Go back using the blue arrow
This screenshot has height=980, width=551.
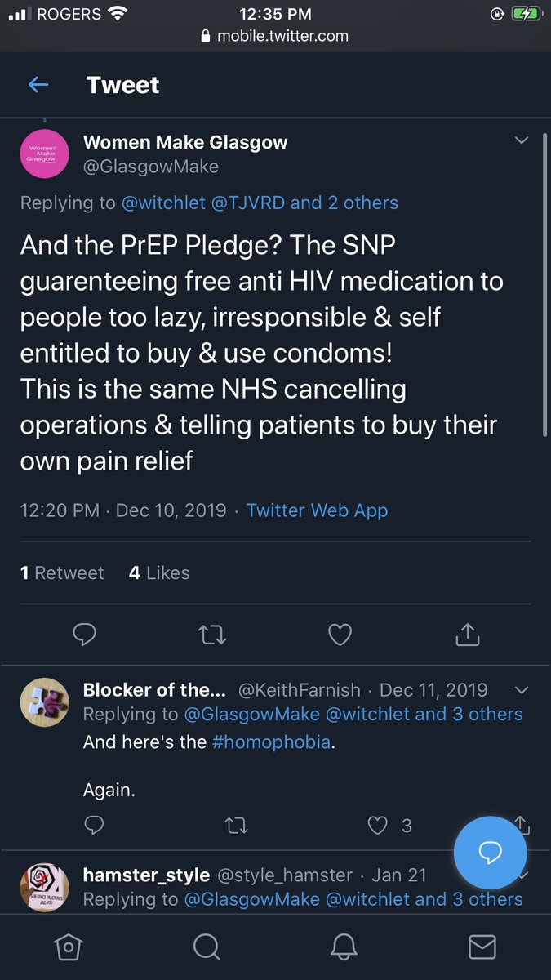pyautogui.click(x=38, y=84)
